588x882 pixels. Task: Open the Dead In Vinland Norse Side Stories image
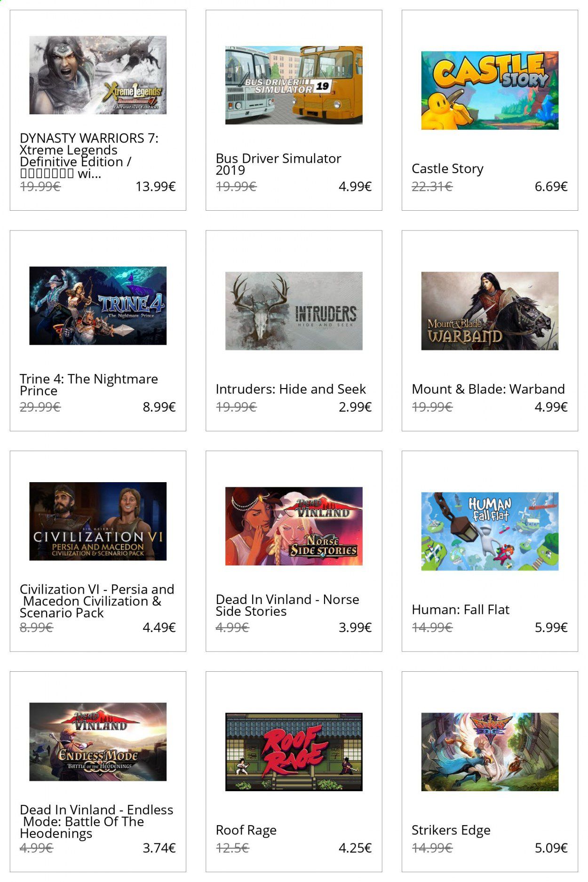click(x=294, y=526)
